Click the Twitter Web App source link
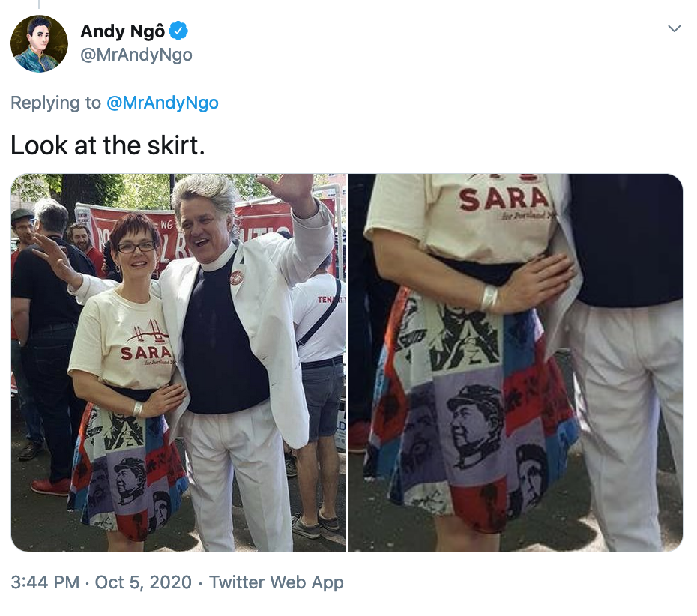The height and width of the screenshot is (616, 697). [276, 582]
